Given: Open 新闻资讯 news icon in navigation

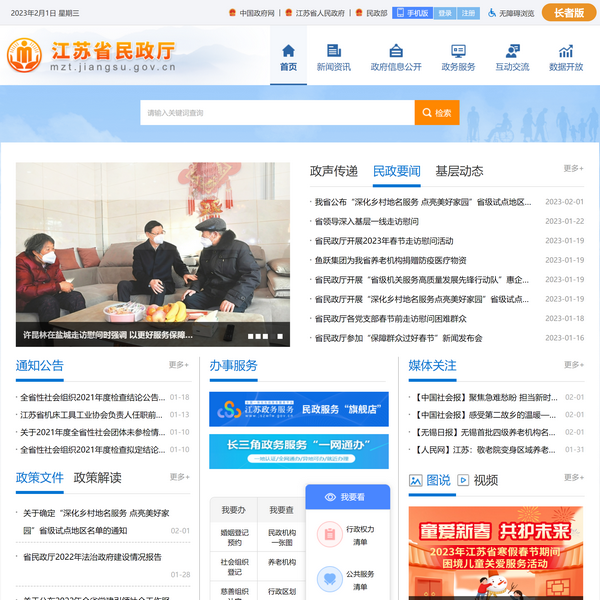Looking at the screenshot, I should [333, 50].
